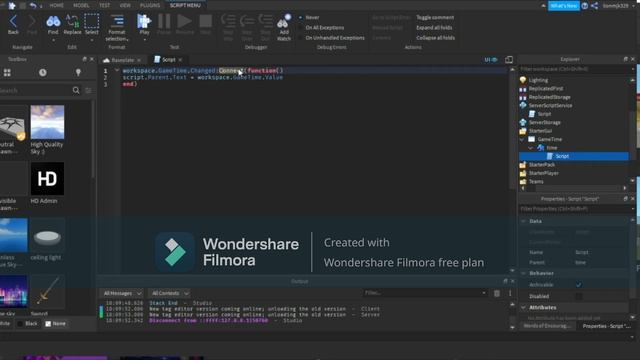Fold the function at code line 1

pyautogui.click(x=117, y=71)
